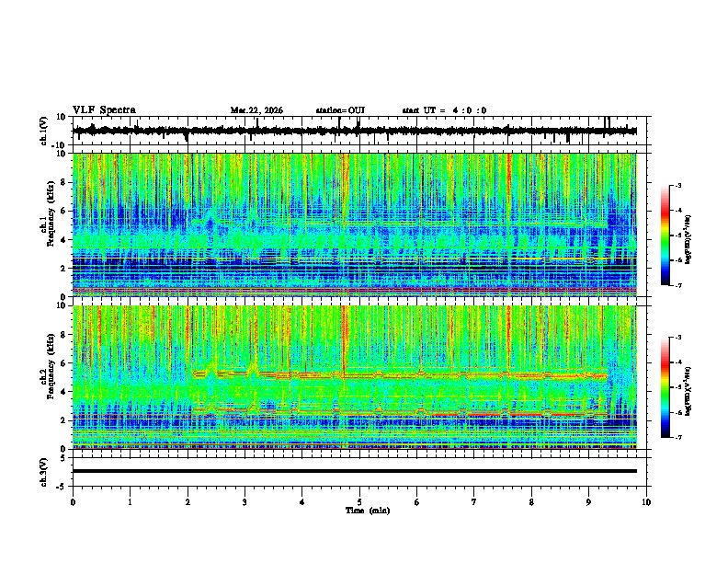Viewport: 728px width, 563px height.
Task: Click the orange 5 kHz band in ch.2 spectrogram
Action: point(399,374)
